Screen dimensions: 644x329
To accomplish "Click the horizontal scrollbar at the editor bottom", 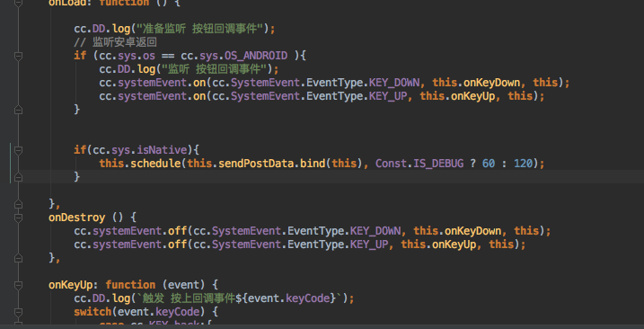I will [322, 326].
